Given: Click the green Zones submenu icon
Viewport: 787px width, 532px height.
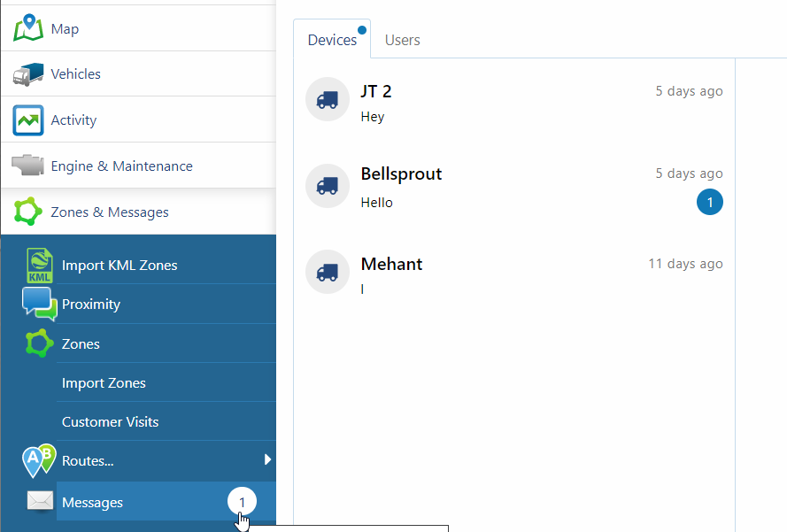Looking at the screenshot, I should coord(40,343).
